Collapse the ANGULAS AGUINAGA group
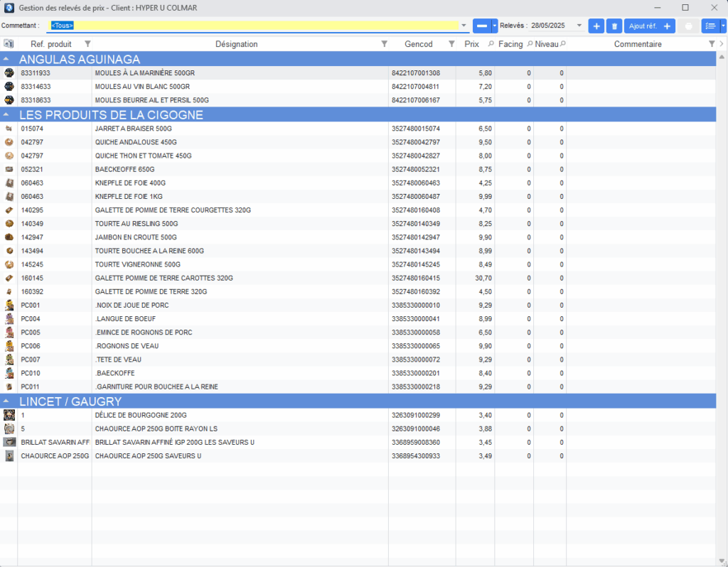This screenshot has width=728, height=567. tap(6, 60)
